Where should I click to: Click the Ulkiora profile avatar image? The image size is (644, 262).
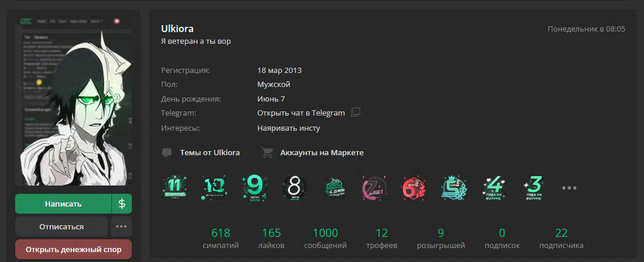coord(73,102)
